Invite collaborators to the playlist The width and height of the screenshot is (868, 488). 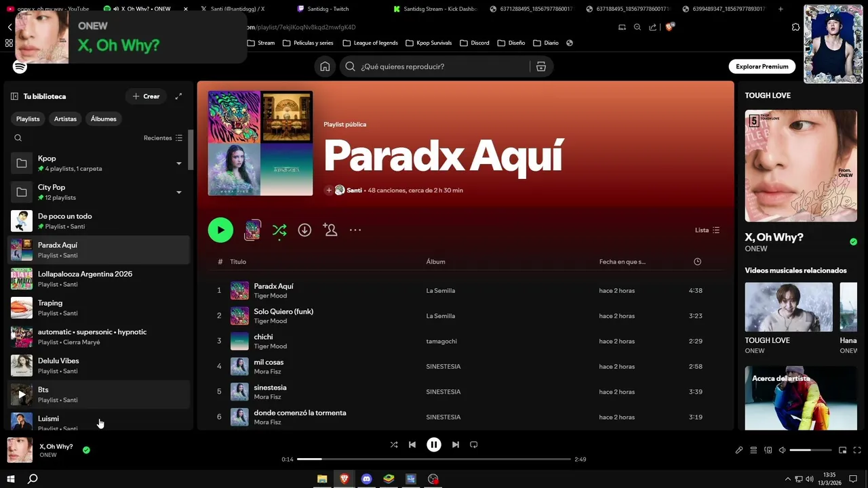point(330,230)
